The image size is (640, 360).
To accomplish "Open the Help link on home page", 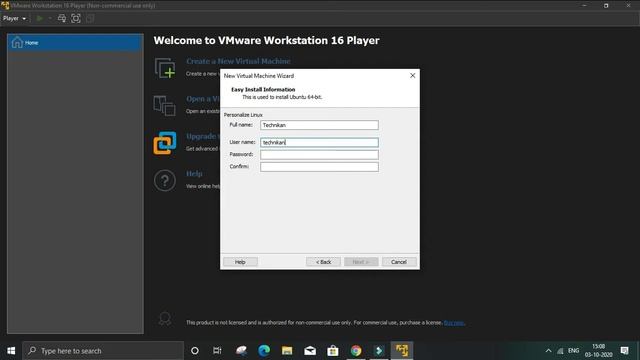I will pyautogui.click(x=194, y=173).
